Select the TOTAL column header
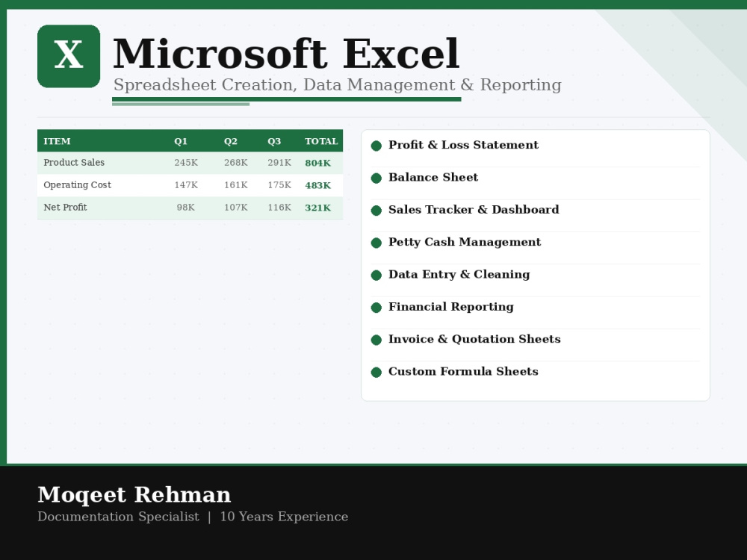The height and width of the screenshot is (560, 747). (x=321, y=141)
